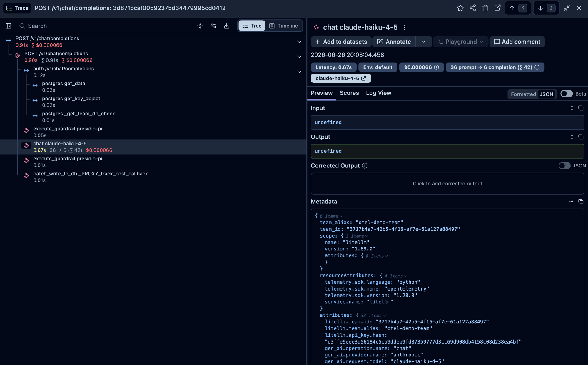Open the three-dot menu next to chat claude-haiku-4-5

(x=405, y=27)
